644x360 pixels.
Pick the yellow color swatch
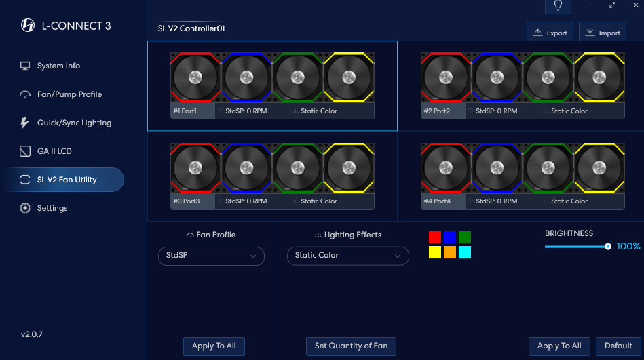[x=435, y=252]
